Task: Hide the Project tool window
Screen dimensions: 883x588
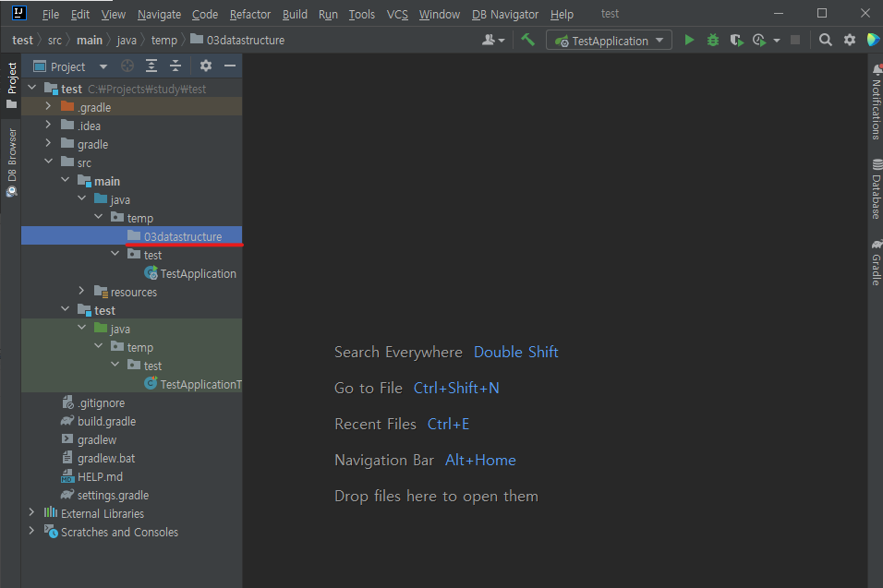Action: 230,66
